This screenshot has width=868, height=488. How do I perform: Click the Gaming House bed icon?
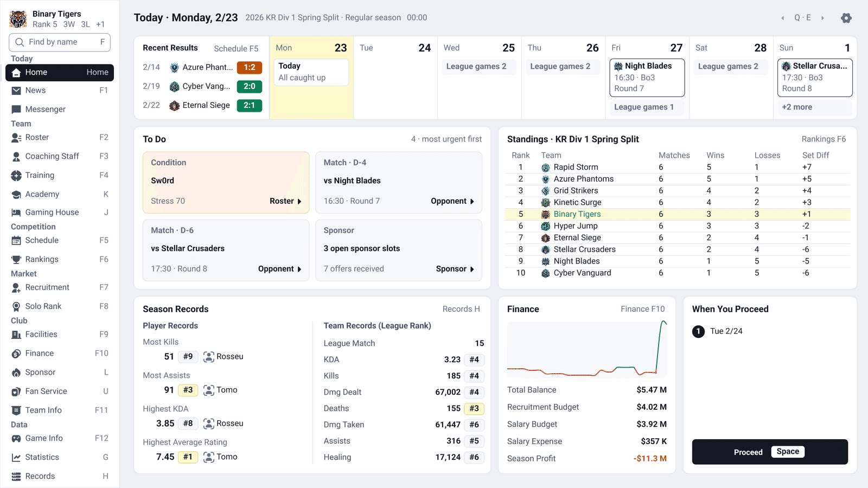(x=16, y=213)
